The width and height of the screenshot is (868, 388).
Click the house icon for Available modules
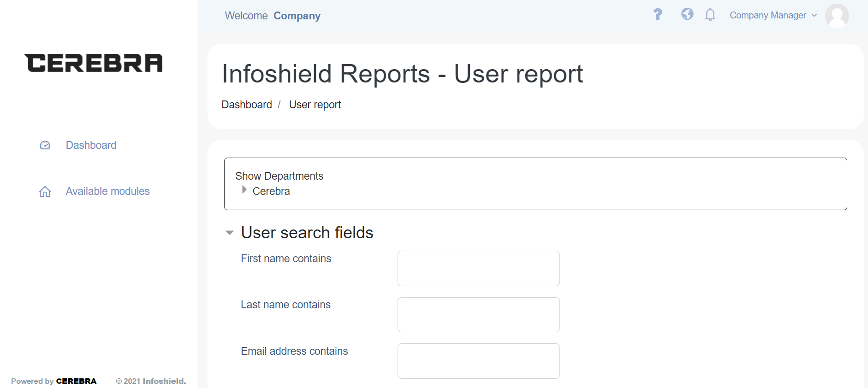coord(45,191)
